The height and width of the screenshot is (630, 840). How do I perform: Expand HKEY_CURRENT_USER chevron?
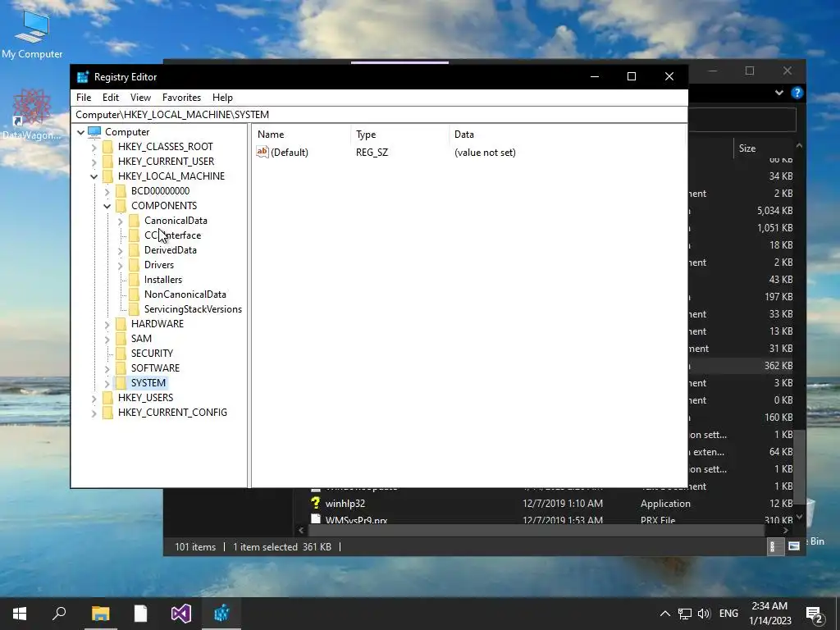(94, 162)
